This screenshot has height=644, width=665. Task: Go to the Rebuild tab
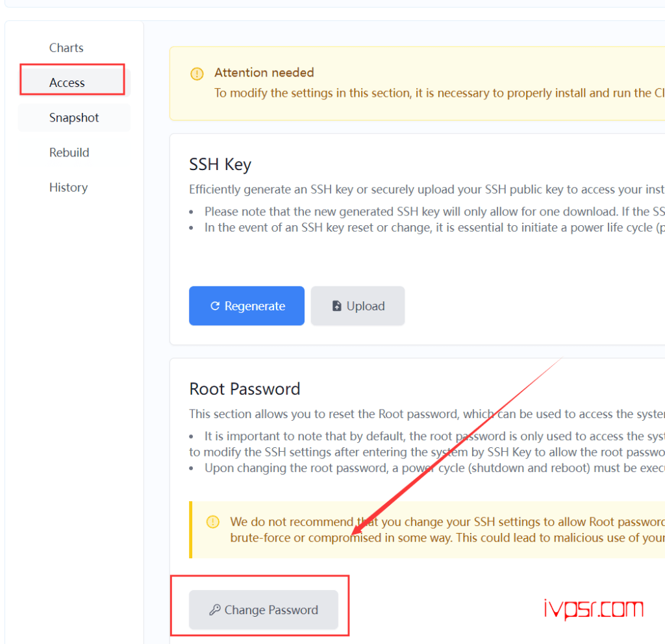click(69, 152)
